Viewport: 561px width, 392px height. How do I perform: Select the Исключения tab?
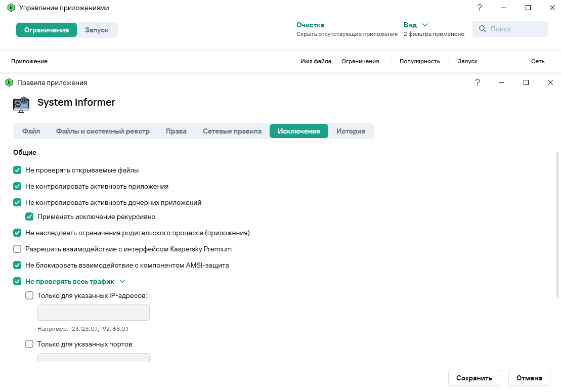click(299, 132)
